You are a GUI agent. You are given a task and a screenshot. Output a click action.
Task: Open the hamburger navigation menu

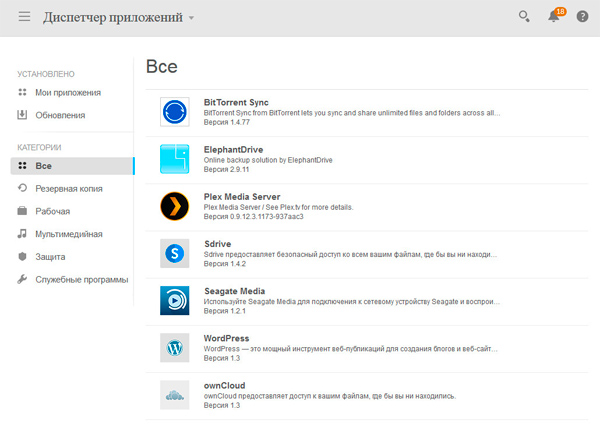point(24,17)
